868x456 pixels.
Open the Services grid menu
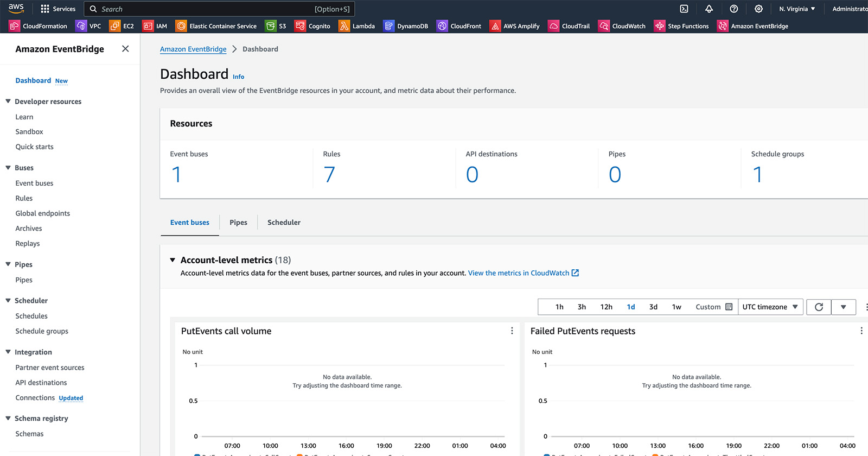(x=58, y=9)
